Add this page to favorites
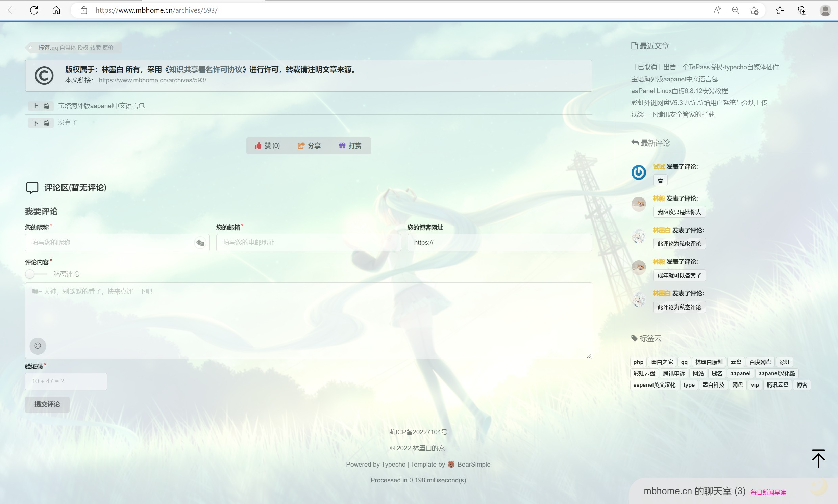The image size is (838, 504). 754,10
